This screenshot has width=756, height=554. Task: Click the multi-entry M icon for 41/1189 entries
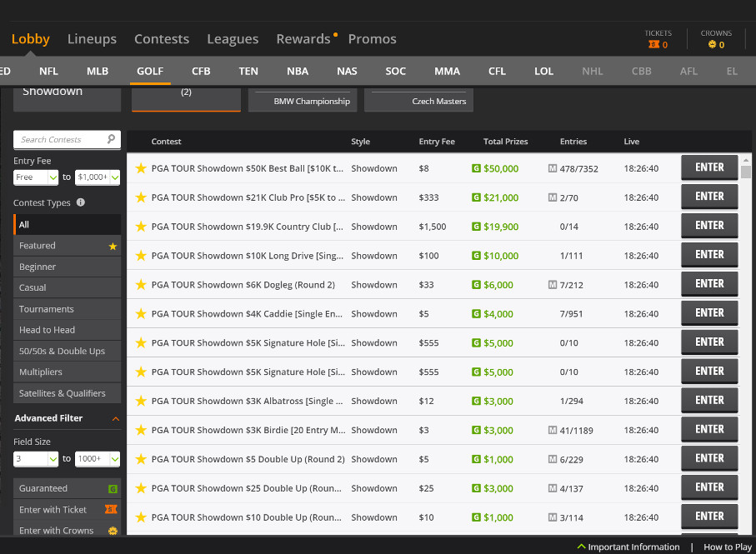553,430
